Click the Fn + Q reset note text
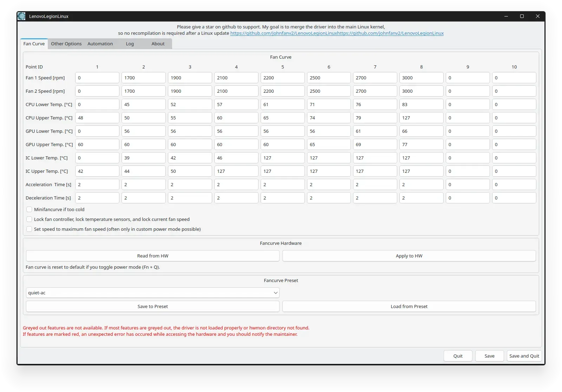562x392 pixels. click(93, 267)
